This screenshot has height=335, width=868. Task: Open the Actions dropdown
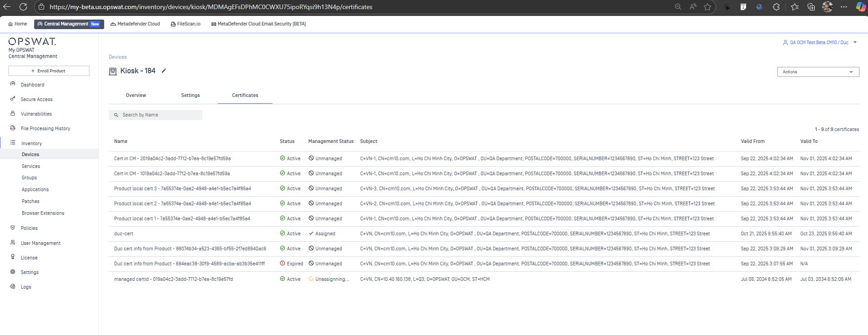pos(818,72)
